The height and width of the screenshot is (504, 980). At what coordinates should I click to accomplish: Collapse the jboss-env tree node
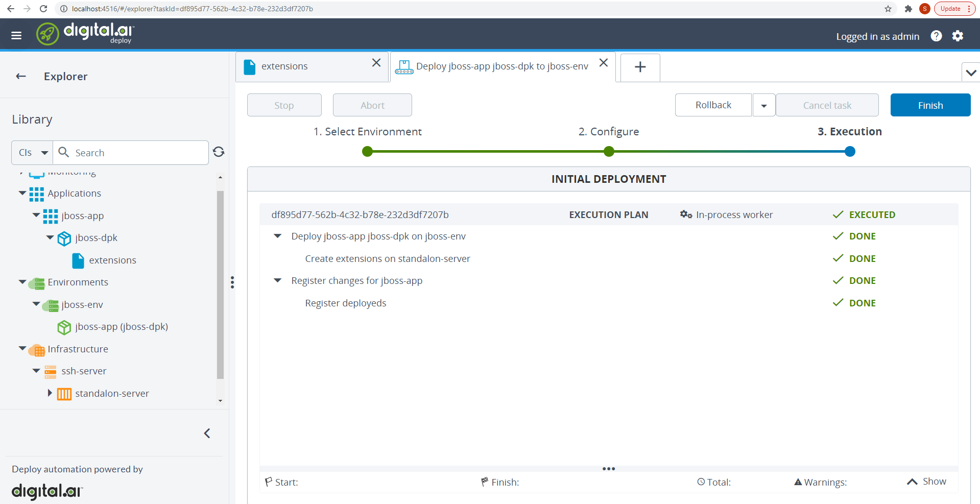36,304
